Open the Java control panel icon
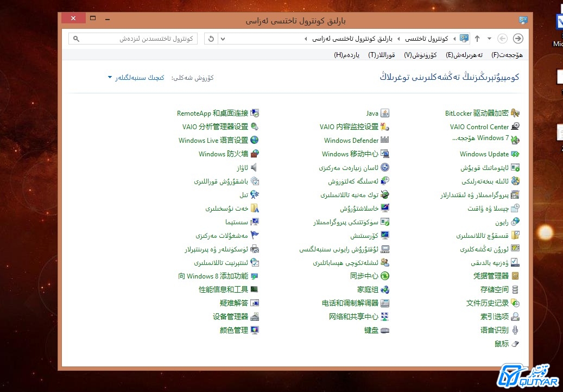This screenshot has height=392, width=563. [385, 113]
